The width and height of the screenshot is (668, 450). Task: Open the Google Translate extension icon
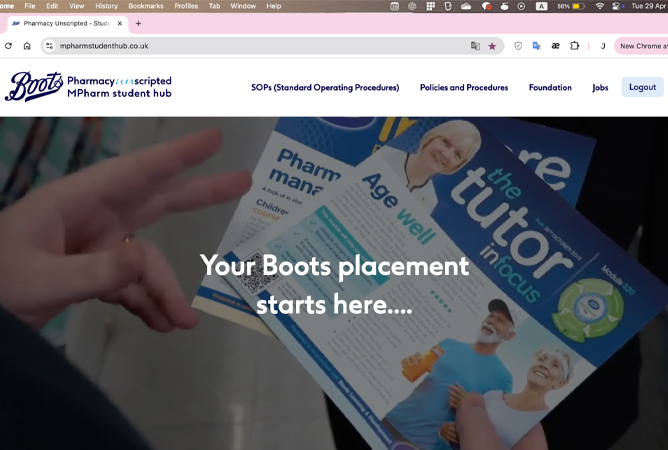tap(537, 46)
